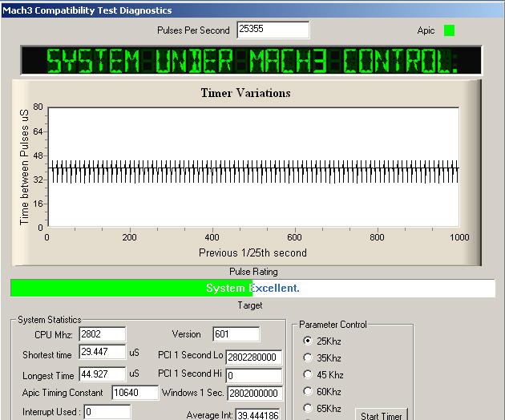Viewport: 505px width, 420px height.
Task: Click the Windows 1 Sec. field
Action: pyautogui.click(x=255, y=394)
